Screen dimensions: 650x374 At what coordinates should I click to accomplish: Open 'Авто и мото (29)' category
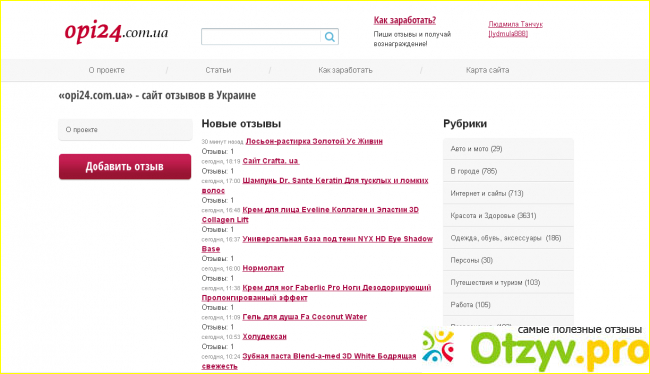pos(508,149)
